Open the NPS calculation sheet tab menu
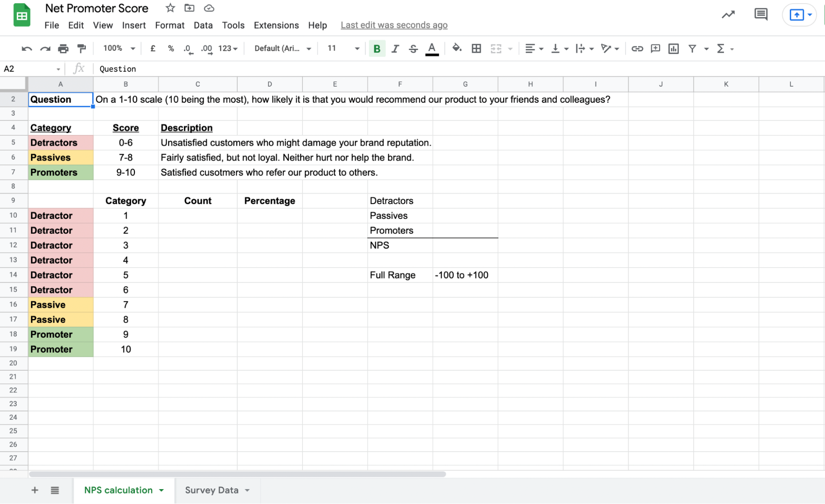 point(161,490)
